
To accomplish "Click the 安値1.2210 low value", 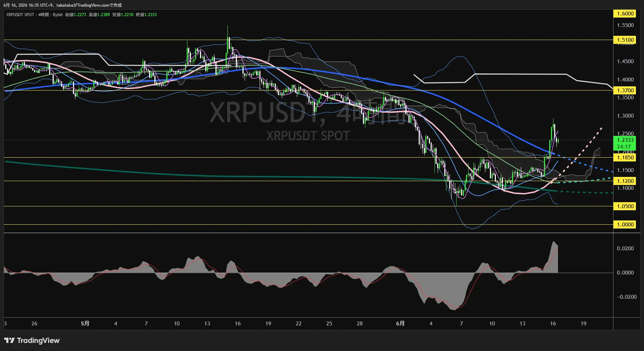I will (x=123, y=15).
